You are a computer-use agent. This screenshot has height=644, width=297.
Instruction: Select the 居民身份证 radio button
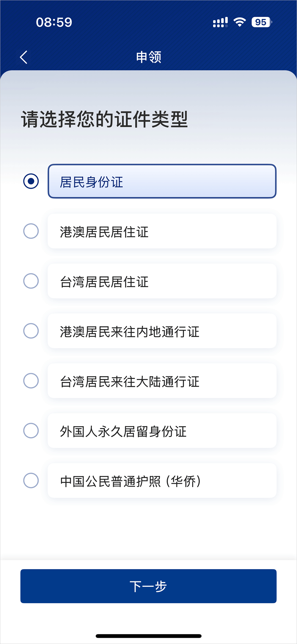(31, 181)
